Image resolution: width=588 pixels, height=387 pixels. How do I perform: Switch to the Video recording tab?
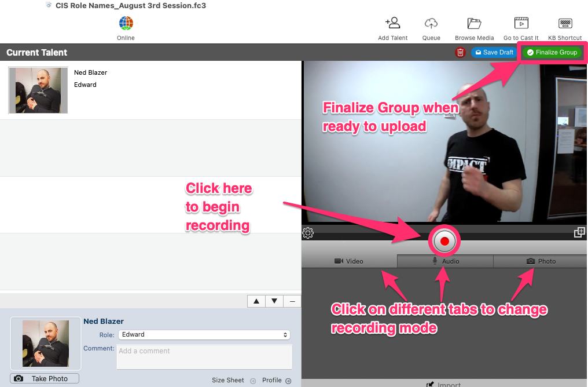(x=349, y=261)
